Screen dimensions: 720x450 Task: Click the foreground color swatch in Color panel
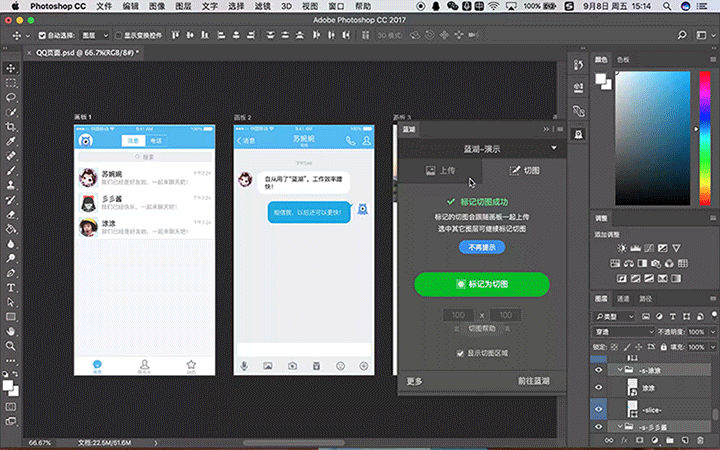click(600, 79)
